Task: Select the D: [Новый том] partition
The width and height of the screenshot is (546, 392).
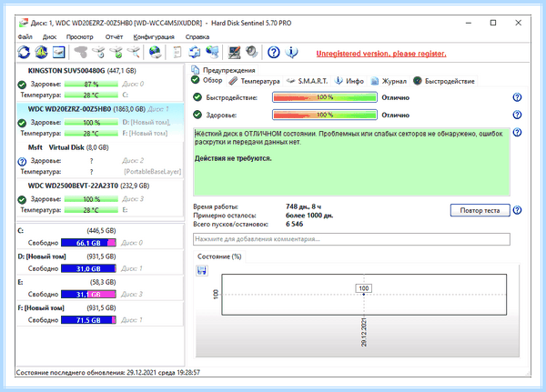Action: point(100,262)
